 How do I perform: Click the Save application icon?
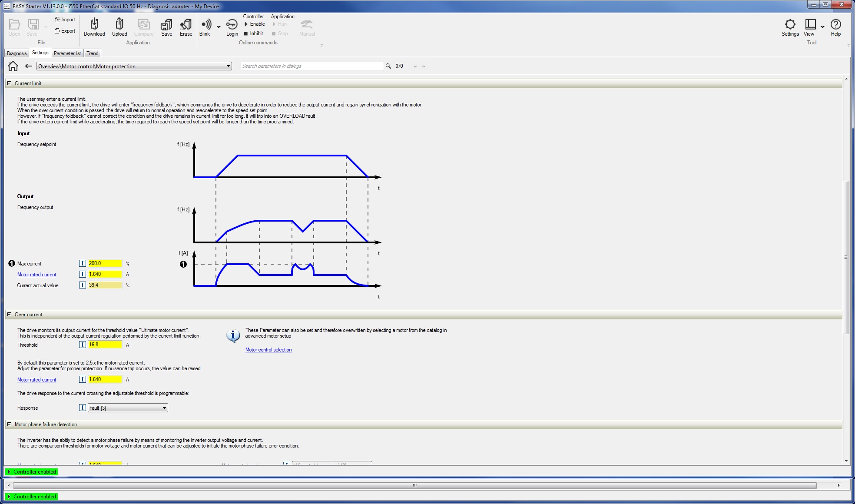coord(166,27)
